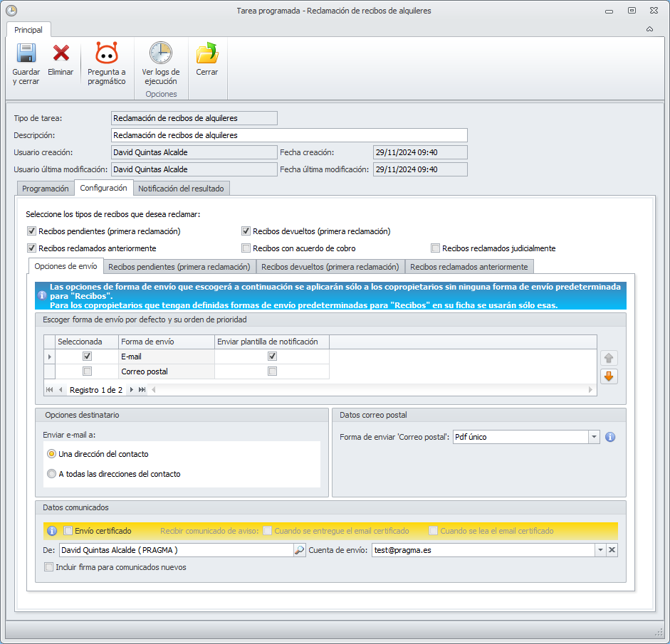670x644 pixels.
Task: Select A todas las direcciones del contacto
Action: (x=51, y=474)
